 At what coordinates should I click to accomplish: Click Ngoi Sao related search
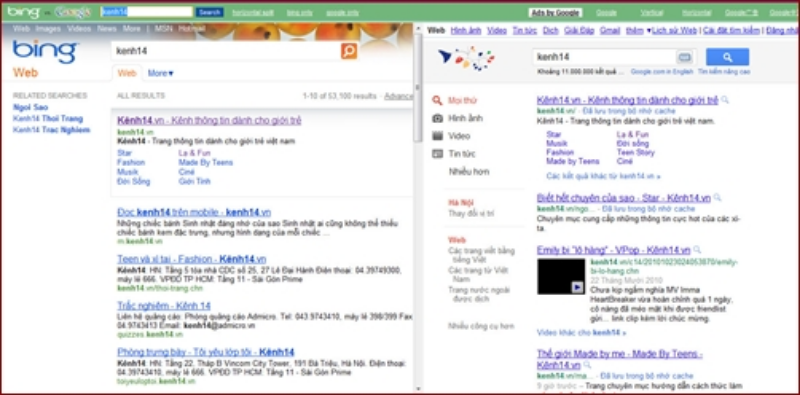(30, 107)
